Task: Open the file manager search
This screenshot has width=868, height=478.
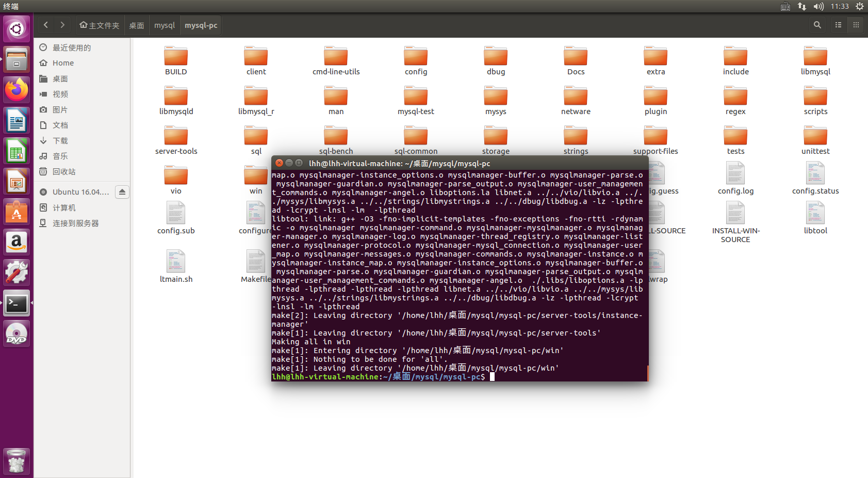Action: click(x=817, y=25)
